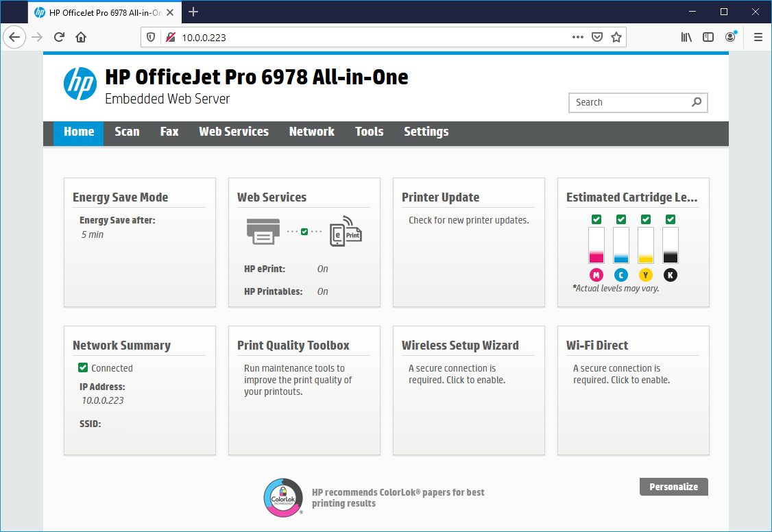The image size is (772, 532).
Task: Click the browser forward arrow
Action: click(38, 38)
